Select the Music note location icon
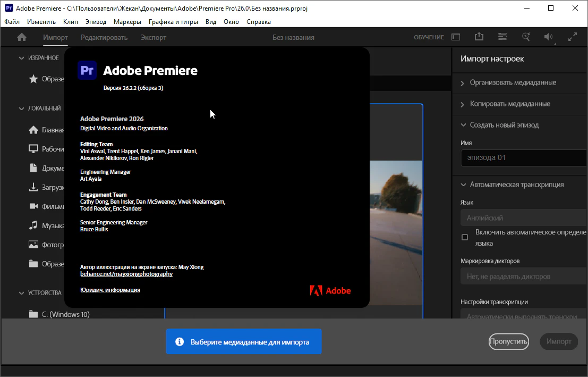Viewport: 588px width, 377px height. click(33, 225)
